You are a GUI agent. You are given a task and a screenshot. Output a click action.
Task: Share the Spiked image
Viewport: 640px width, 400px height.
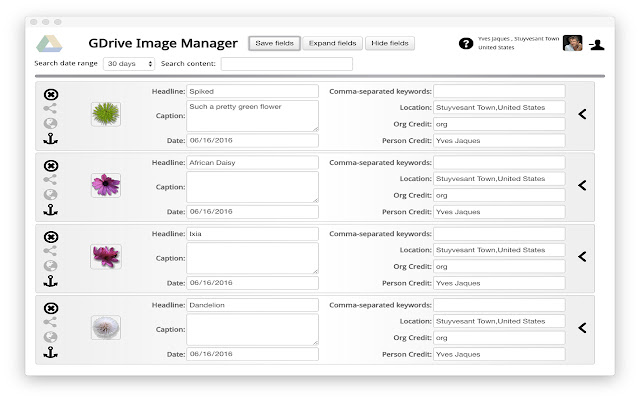[50, 109]
